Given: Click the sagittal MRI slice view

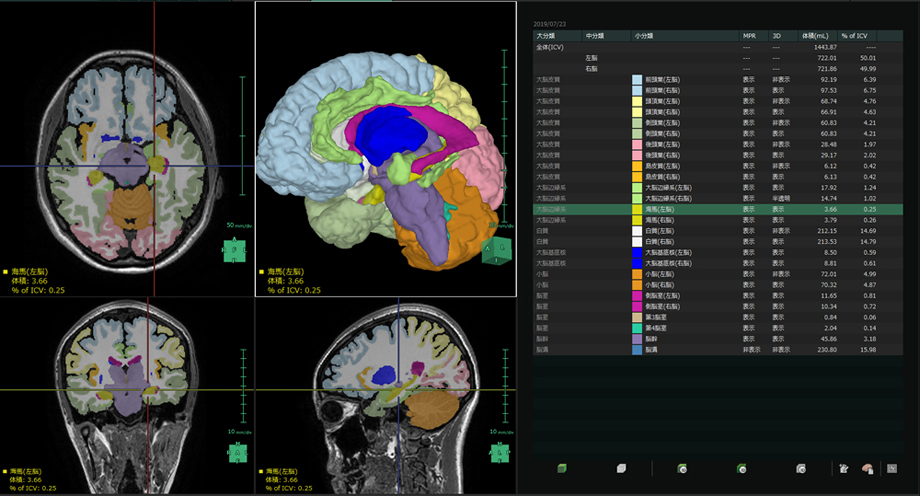Looking at the screenshot, I should [385, 396].
